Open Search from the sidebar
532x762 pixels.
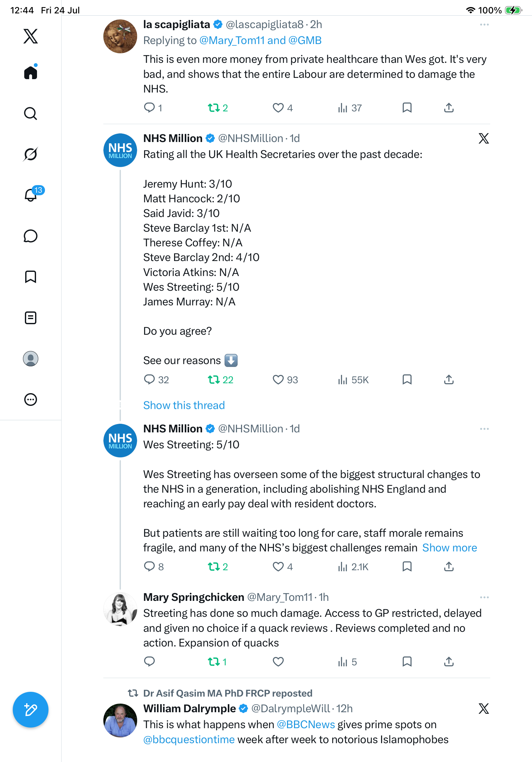point(31,114)
